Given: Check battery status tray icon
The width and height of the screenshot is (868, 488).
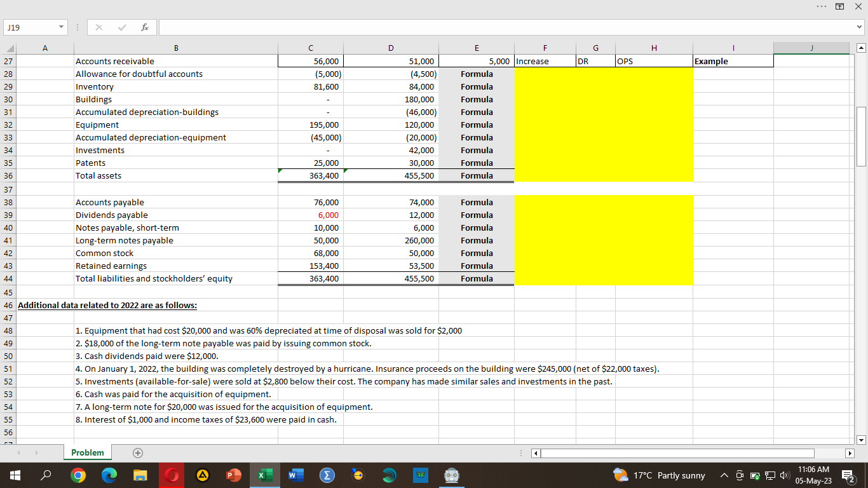Looking at the screenshot, I should 755,475.
